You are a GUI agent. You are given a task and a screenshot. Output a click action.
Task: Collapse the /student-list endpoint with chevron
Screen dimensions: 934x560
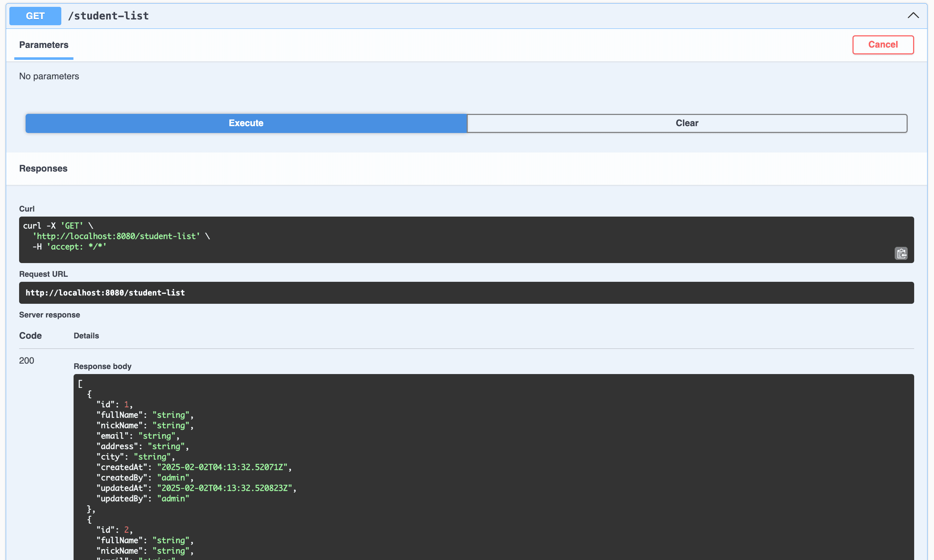click(x=913, y=15)
